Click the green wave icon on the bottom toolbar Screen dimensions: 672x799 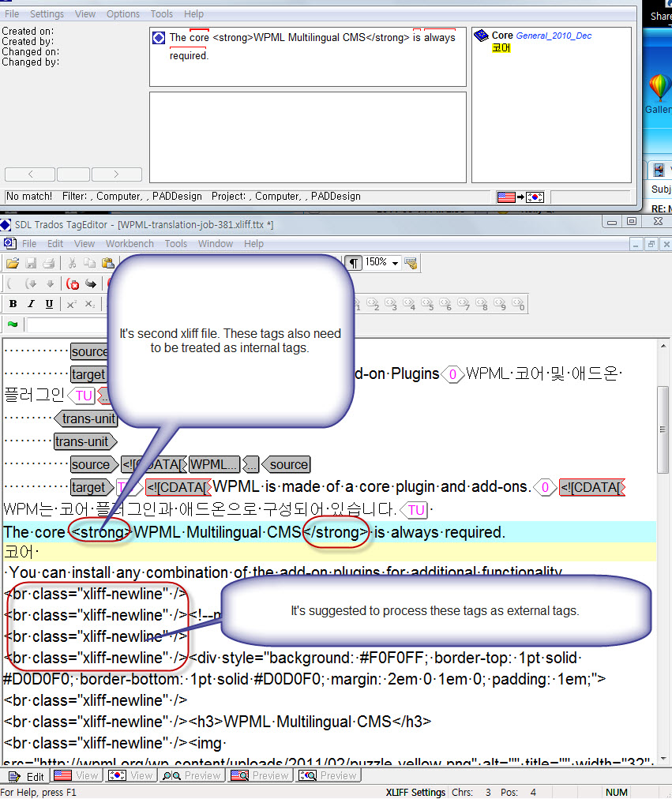(13, 324)
